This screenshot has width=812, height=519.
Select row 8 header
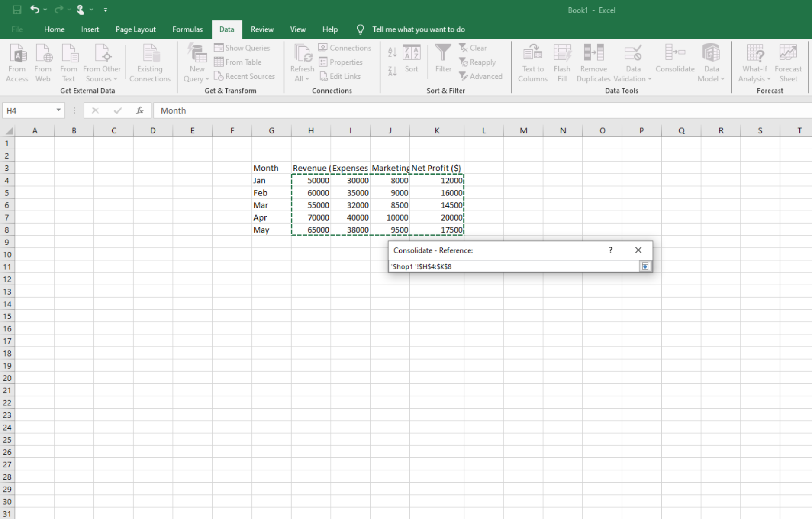point(7,230)
